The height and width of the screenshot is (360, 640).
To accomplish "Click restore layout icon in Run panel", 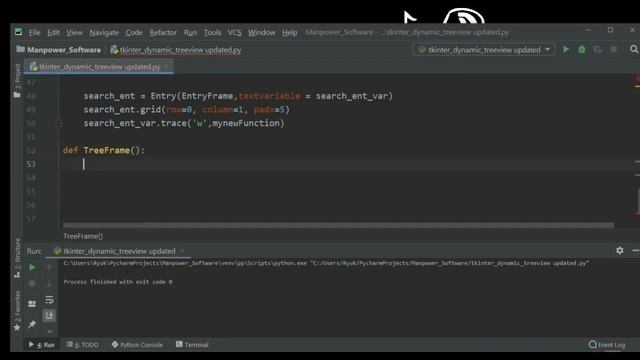I will (32, 304).
